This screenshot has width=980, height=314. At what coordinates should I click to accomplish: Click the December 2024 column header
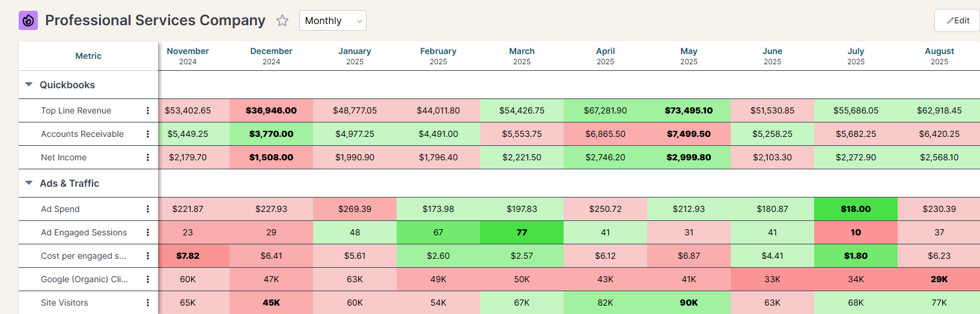pyautogui.click(x=271, y=56)
